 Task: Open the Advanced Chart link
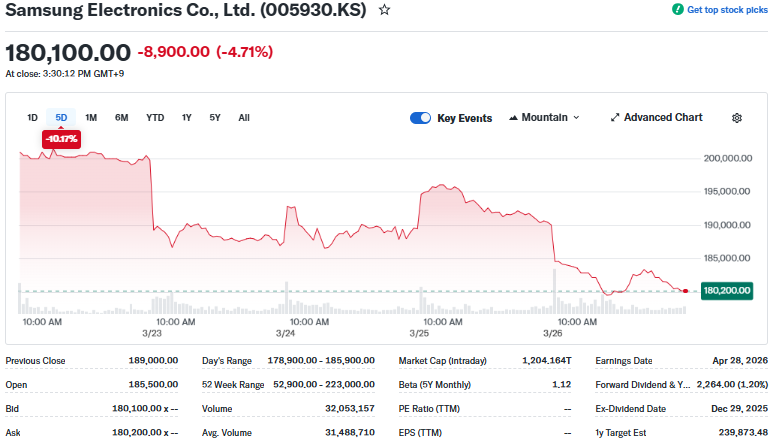(x=663, y=118)
